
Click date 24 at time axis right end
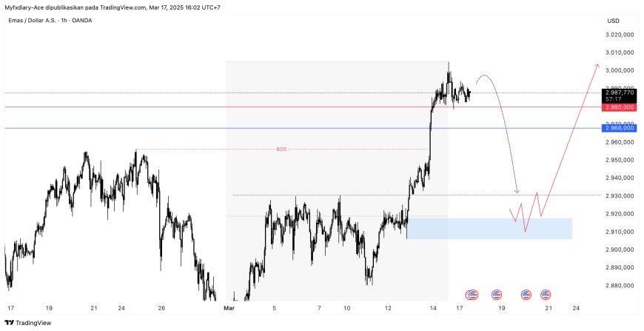tap(576, 307)
